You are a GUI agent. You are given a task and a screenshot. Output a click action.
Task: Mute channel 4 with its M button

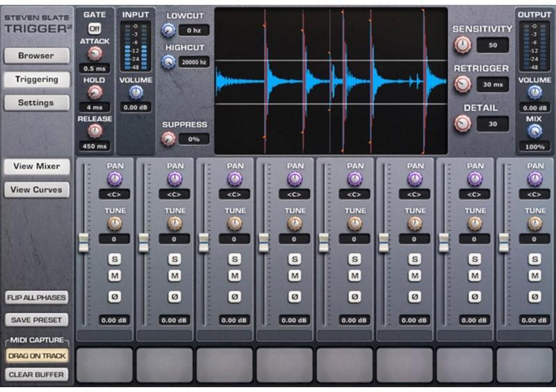[x=294, y=276]
